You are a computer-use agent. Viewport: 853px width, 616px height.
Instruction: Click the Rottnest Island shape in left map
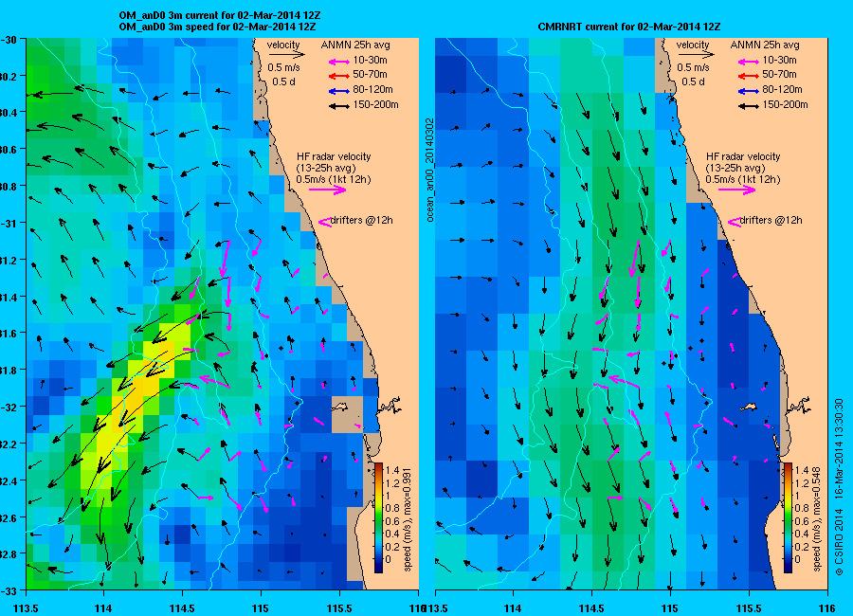click(x=340, y=406)
